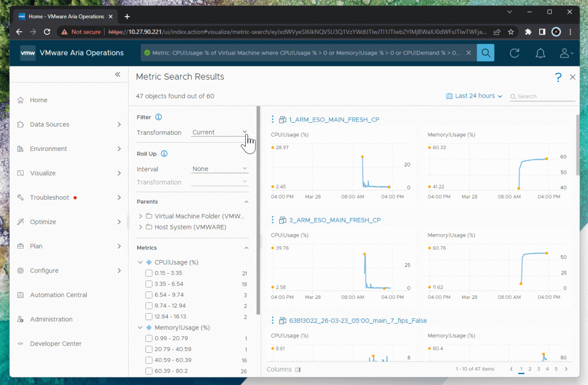Click the results vertical scrollbar
The image size is (588, 385).
[578, 145]
